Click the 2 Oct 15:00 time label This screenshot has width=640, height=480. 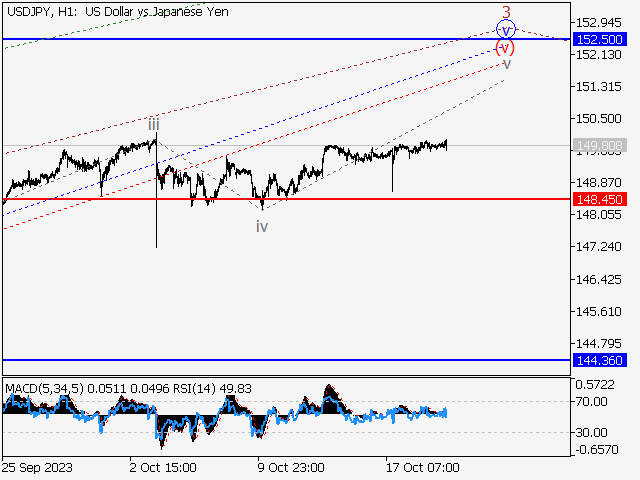click(x=163, y=467)
